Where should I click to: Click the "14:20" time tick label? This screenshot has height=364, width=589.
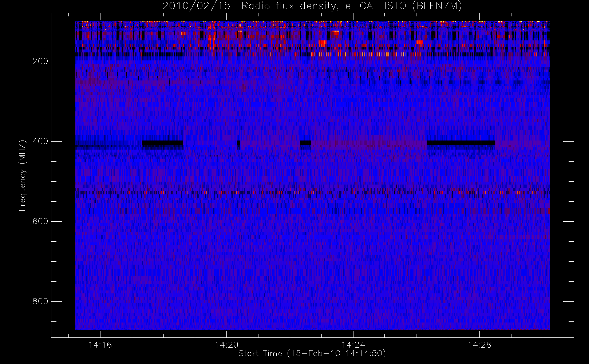point(226,345)
